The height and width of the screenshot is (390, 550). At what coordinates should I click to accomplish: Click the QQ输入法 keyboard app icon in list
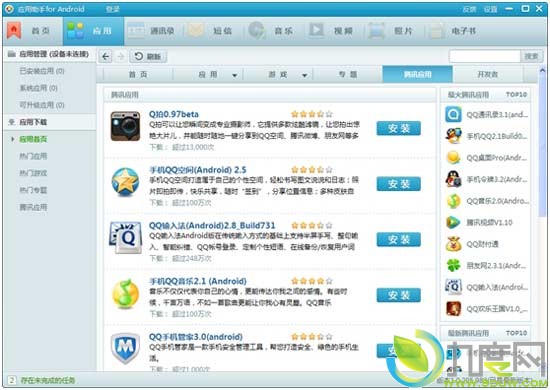pos(126,237)
